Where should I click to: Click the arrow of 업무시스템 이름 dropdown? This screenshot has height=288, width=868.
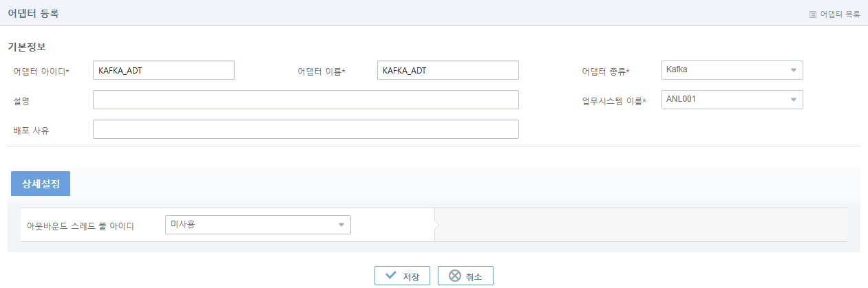tap(793, 100)
